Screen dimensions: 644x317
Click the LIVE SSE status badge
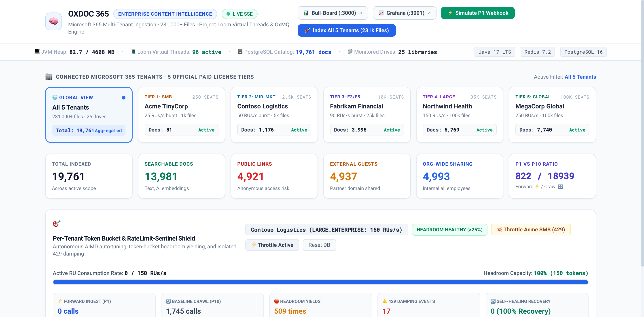(239, 14)
